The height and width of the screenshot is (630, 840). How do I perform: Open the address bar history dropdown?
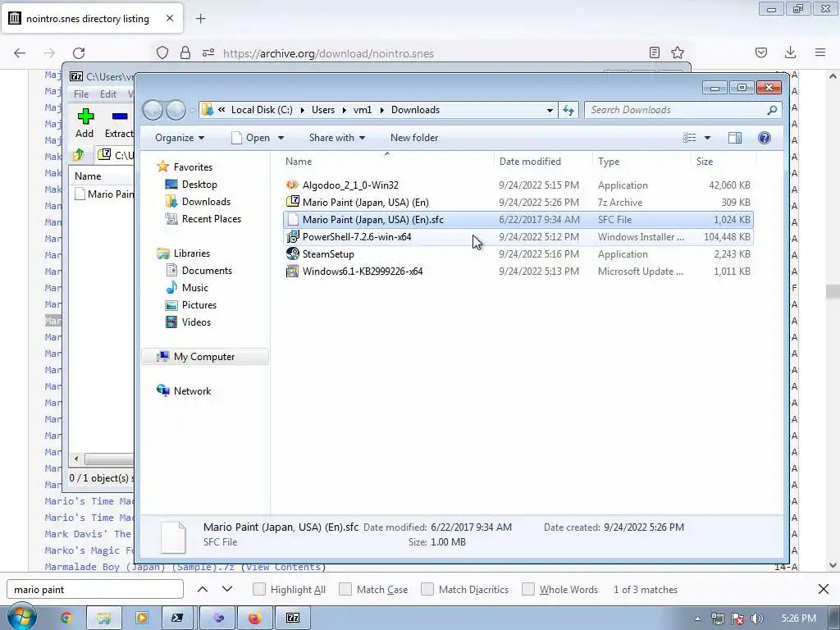coord(550,111)
